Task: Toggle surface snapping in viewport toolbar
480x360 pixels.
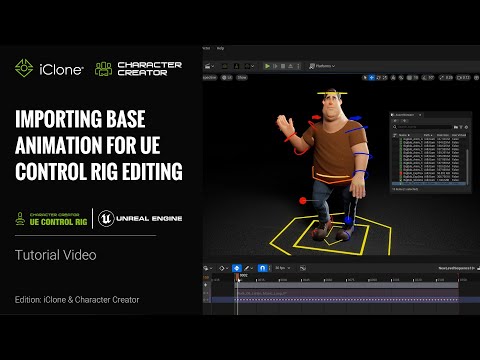Action: 401,77
